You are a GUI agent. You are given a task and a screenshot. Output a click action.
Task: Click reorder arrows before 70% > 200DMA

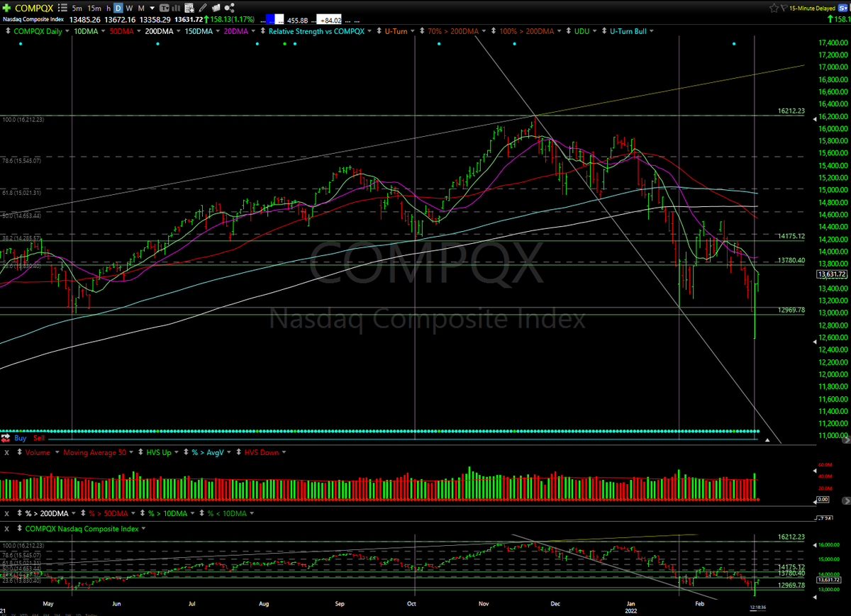pyautogui.click(x=421, y=31)
